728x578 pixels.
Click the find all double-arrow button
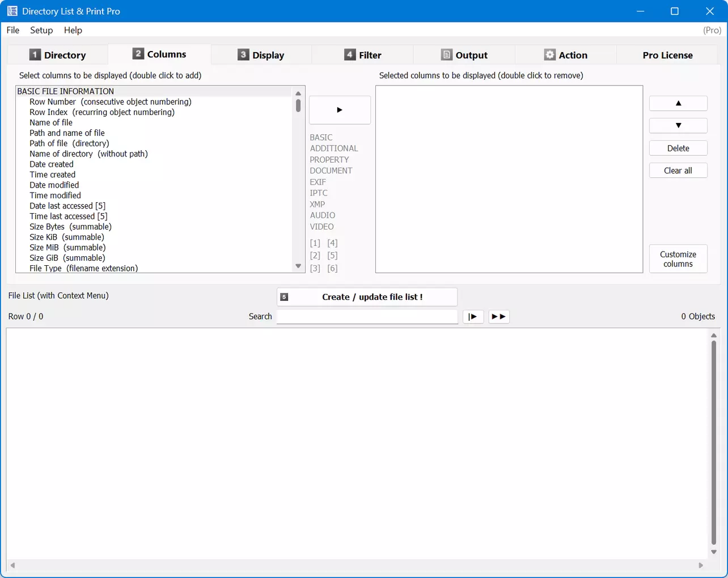(x=499, y=317)
